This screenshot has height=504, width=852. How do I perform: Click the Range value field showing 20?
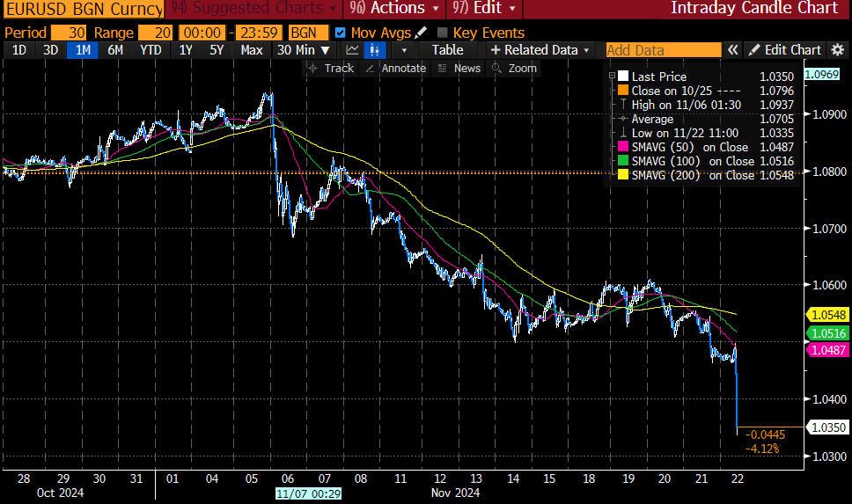pos(156,33)
